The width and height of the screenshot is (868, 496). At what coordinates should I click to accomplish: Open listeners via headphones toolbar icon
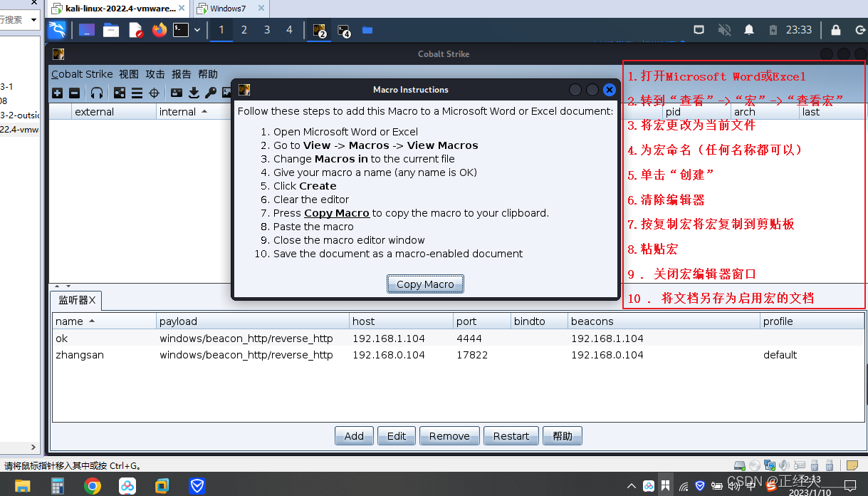97,93
